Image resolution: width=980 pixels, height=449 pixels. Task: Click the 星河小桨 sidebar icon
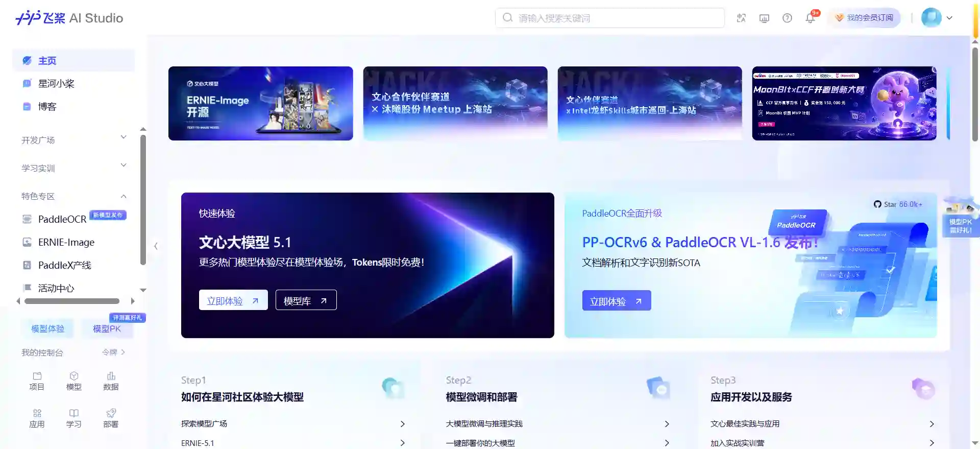tap(27, 83)
